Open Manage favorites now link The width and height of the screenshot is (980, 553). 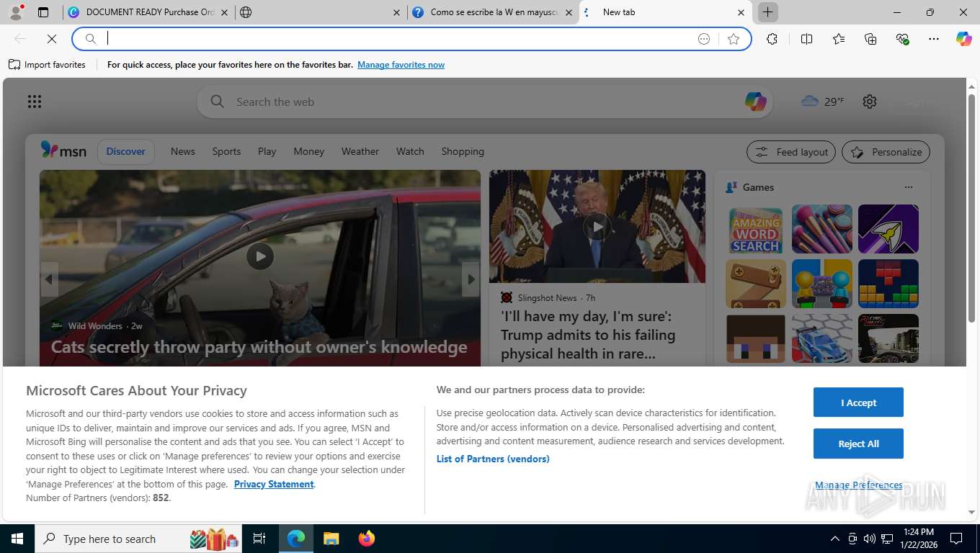tap(401, 65)
